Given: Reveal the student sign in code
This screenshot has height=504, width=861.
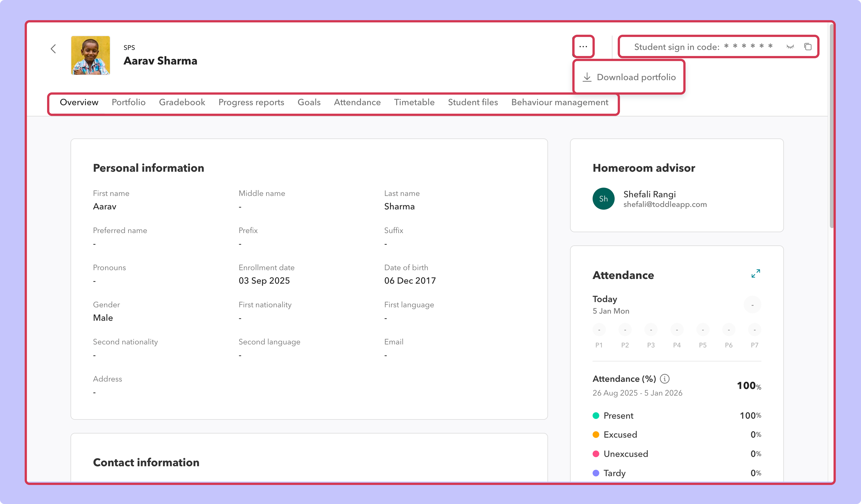Looking at the screenshot, I should click(790, 47).
